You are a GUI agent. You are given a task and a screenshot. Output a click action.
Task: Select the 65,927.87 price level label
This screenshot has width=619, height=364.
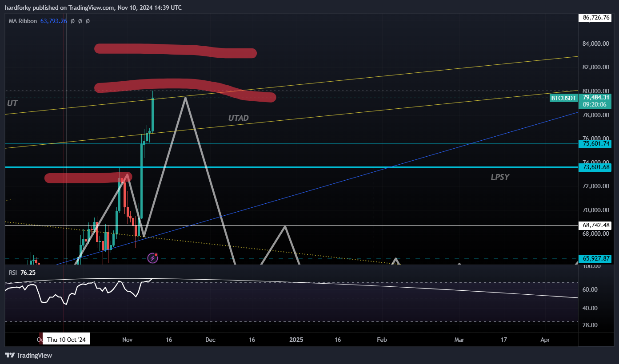pos(596,258)
